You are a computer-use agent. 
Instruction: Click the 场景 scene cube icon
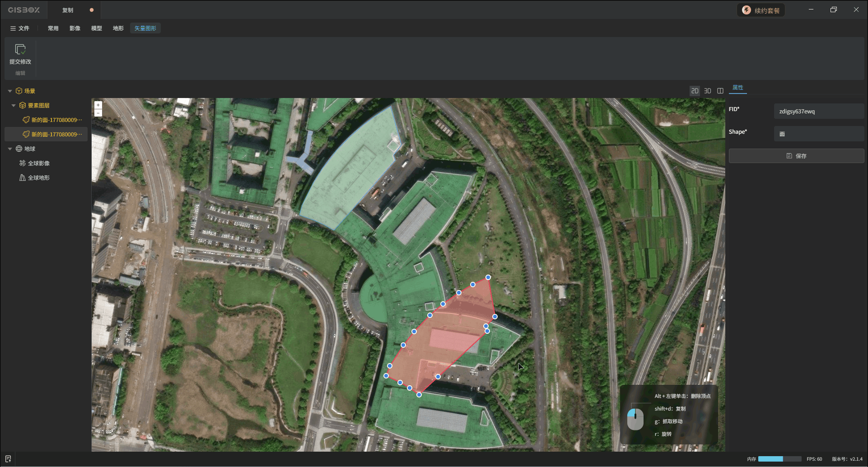[19, 91]
